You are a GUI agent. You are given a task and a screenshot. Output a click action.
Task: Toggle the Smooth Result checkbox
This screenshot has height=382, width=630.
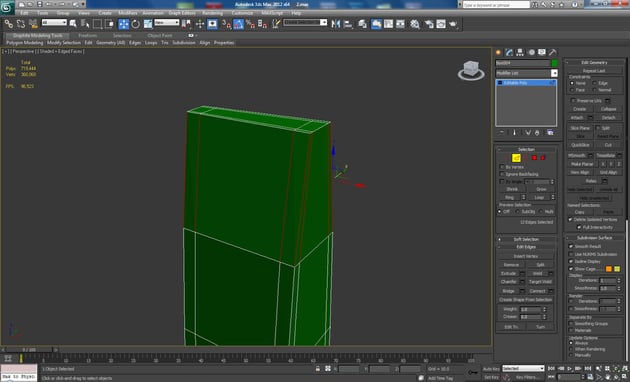click(571, 246)
